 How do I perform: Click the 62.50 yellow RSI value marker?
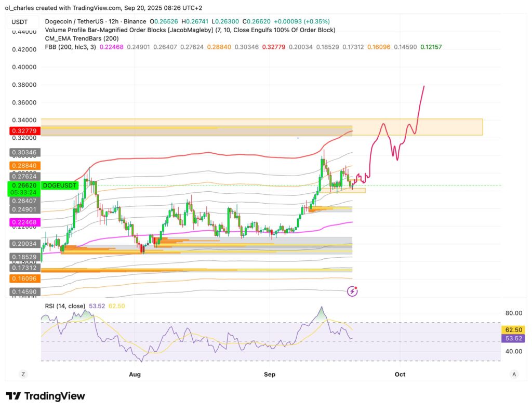coord(512,329)
